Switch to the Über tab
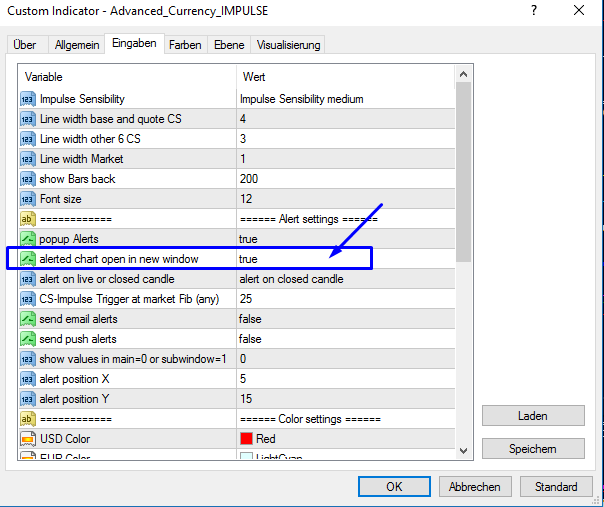This screenshot has height=507, width=604. pos(25,45)
